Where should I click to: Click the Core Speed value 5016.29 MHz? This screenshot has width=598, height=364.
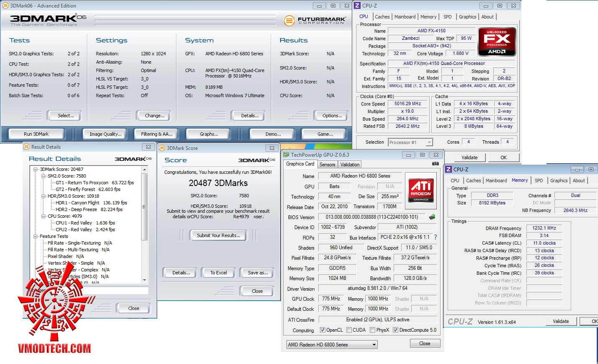click(407, 104)
